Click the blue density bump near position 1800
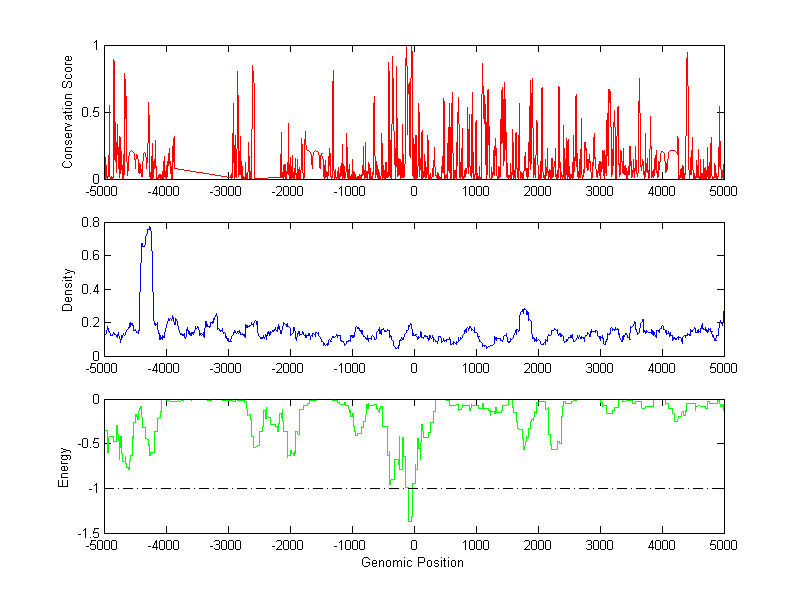 click(x=523, y=311)
